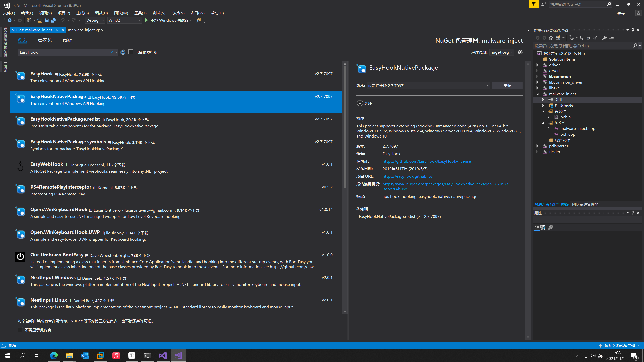Click the details pane vertical scrollbar
The height and width of the screenshot is (362, 644).
pyautogui.click(x=528, y=200)
